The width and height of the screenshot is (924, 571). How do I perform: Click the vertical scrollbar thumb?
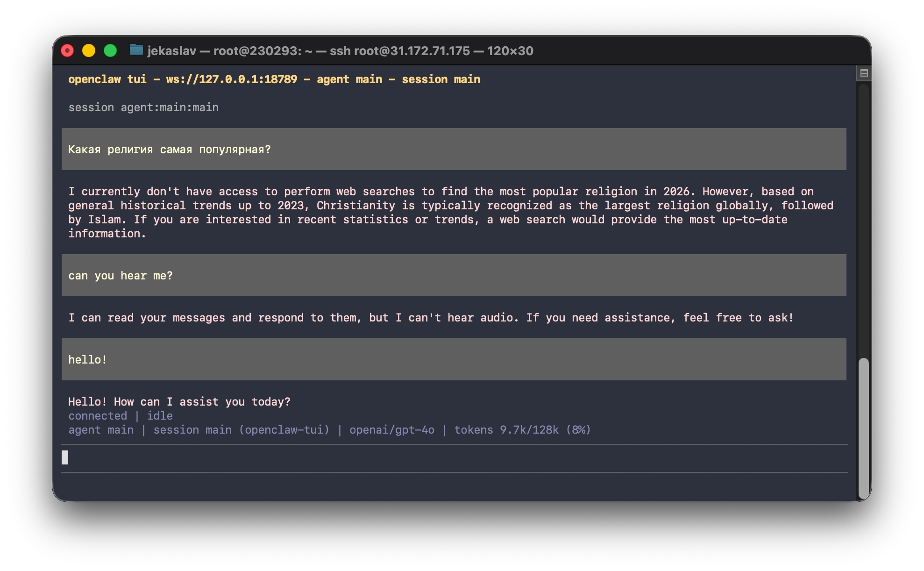click(x=864, y=428)
